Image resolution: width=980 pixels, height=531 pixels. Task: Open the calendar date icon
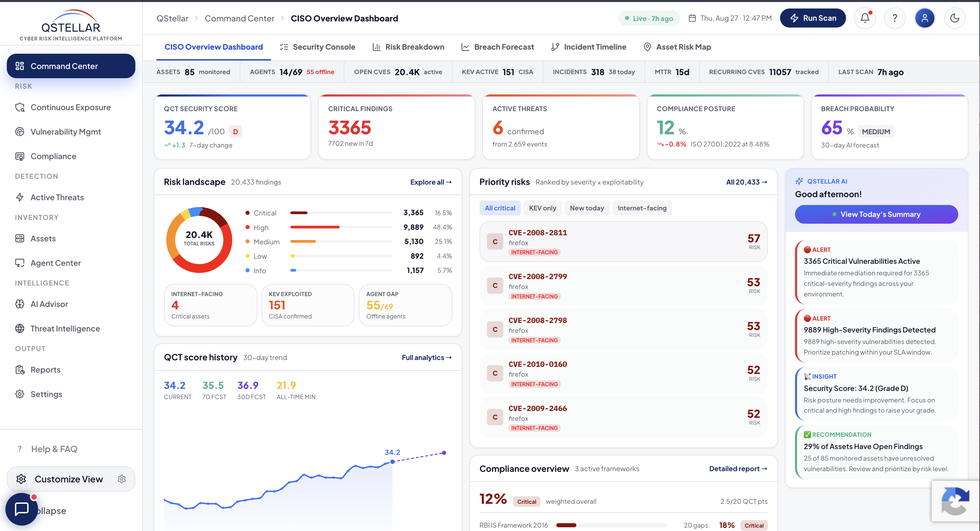692,18
